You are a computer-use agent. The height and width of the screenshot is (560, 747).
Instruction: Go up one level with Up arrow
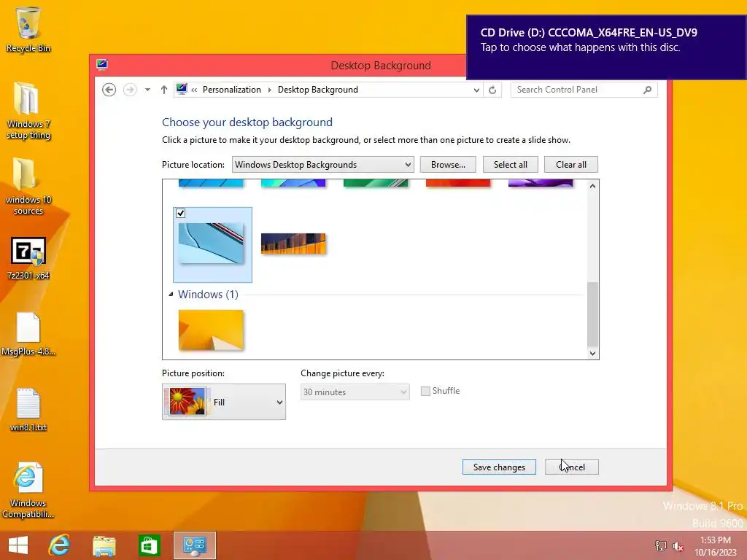[164, 90]
